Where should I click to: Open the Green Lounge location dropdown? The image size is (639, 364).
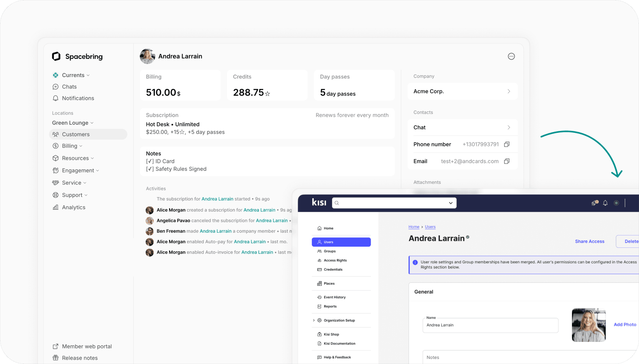[x=72, y=123]
